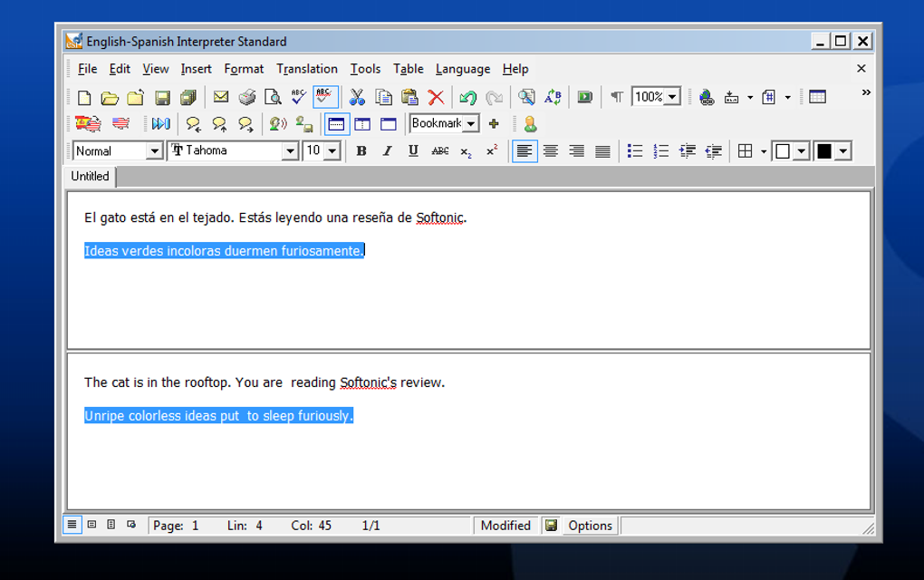924x580 pixels.
Task: Click the Options button in status bar
Action: coord(590,526)
